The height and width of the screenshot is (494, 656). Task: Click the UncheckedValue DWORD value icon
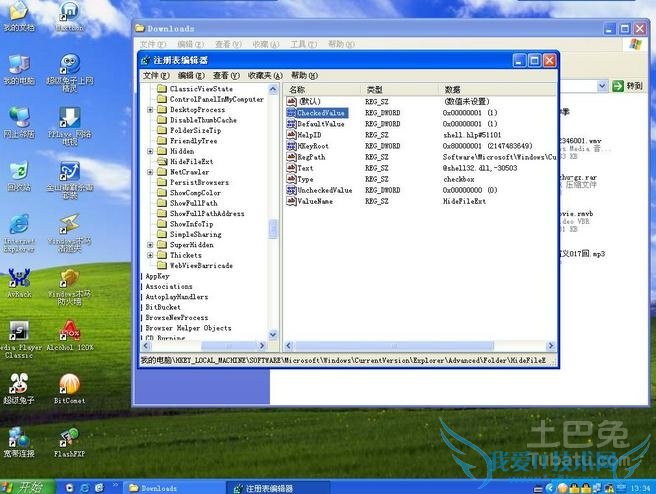click(x=291, y=190)
